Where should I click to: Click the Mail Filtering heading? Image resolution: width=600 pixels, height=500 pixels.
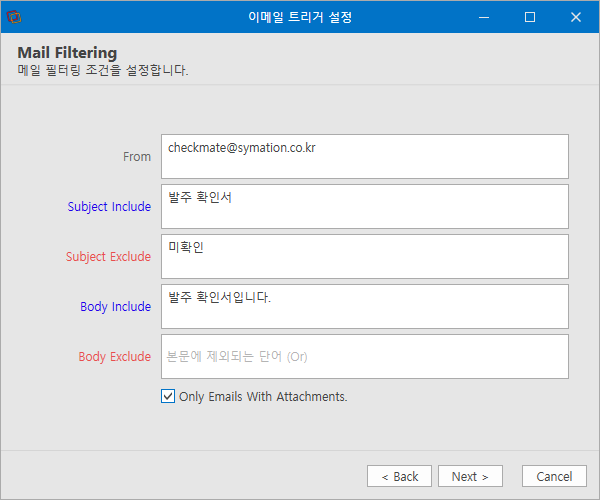[x=67, y=53]
